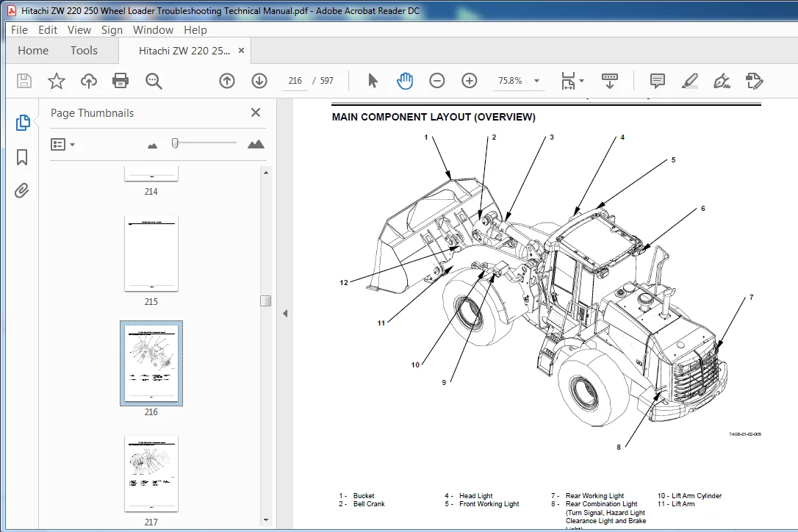Click the '10 - Lift Arm Cylinder' legend entry
Image resolution: width=798 pixels, height=532 pixels.
tap(689, 496)
